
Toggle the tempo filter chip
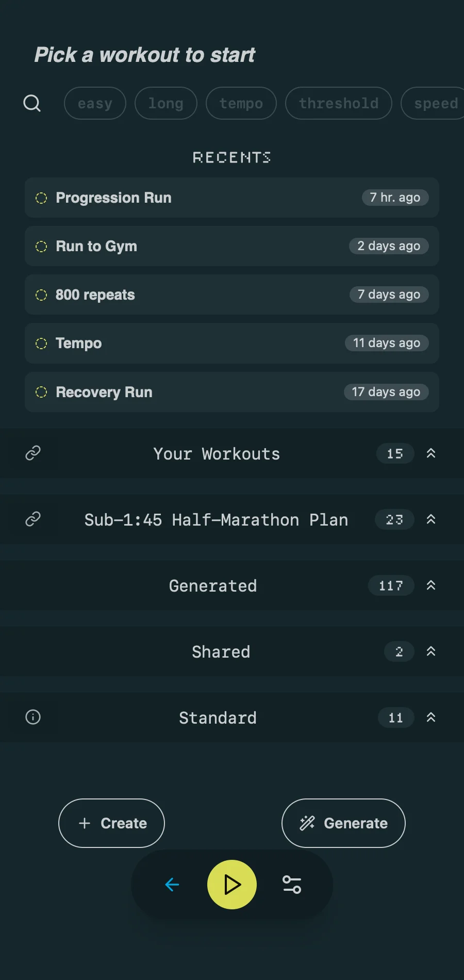241,103
